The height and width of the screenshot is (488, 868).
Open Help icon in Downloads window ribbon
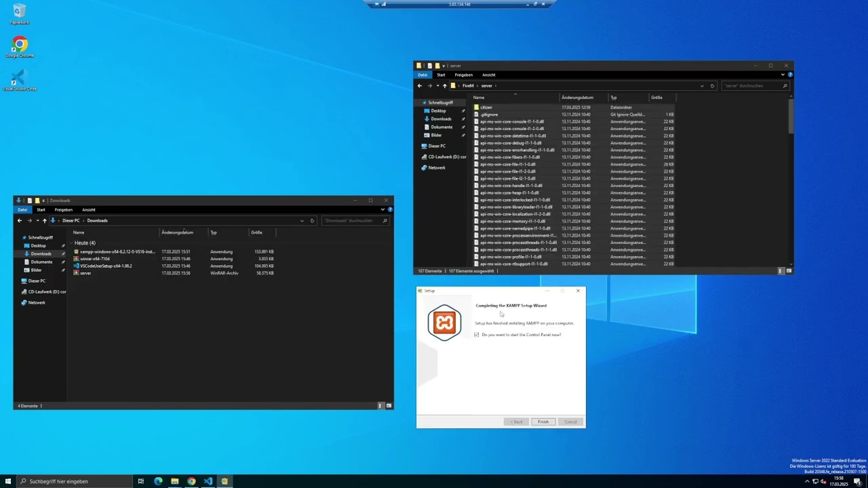tap(390, 209)
